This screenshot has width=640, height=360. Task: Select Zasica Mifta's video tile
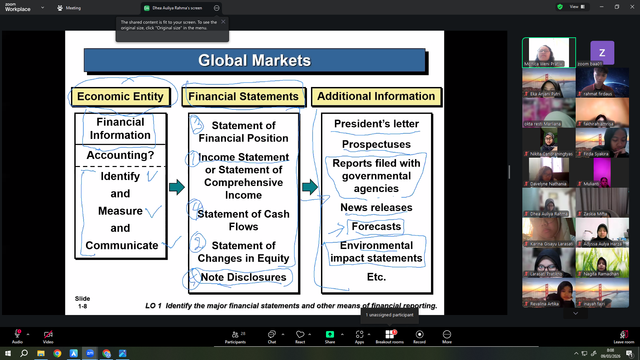[602, 202]
